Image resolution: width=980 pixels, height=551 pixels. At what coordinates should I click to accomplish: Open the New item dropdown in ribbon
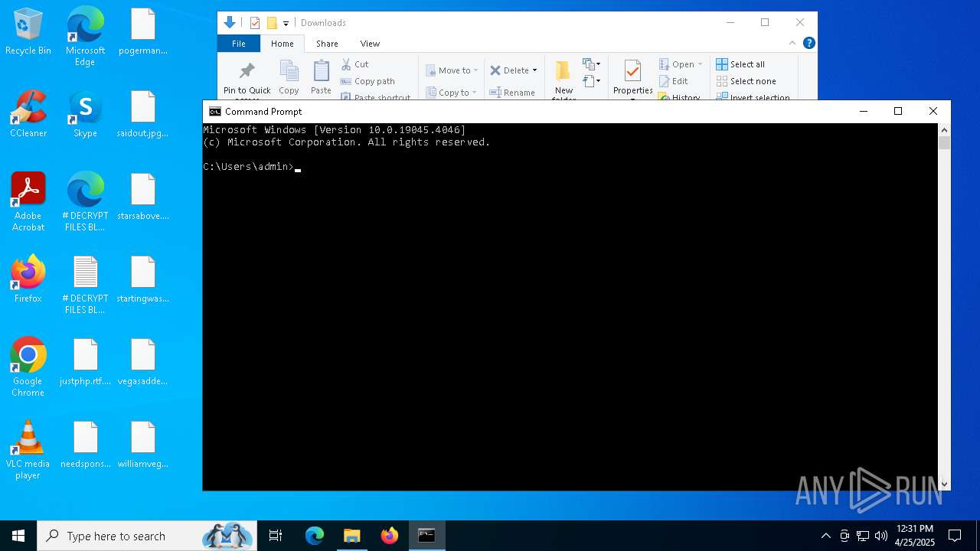592,64
